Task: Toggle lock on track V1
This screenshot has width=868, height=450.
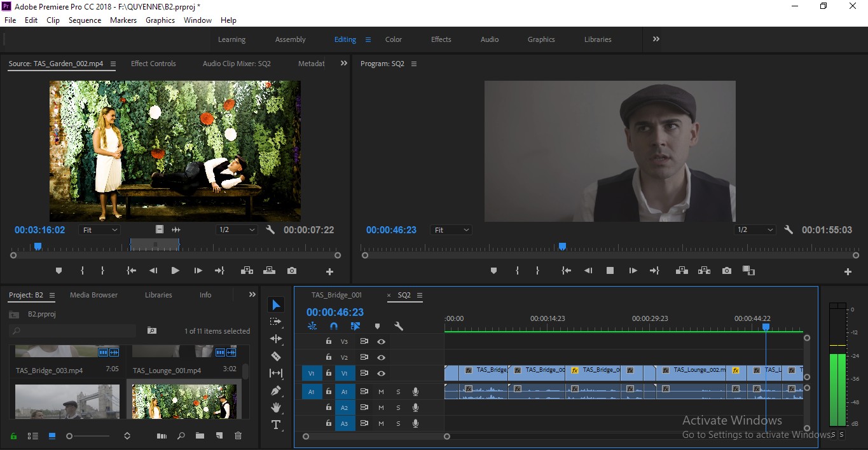Action: (329, 373)
